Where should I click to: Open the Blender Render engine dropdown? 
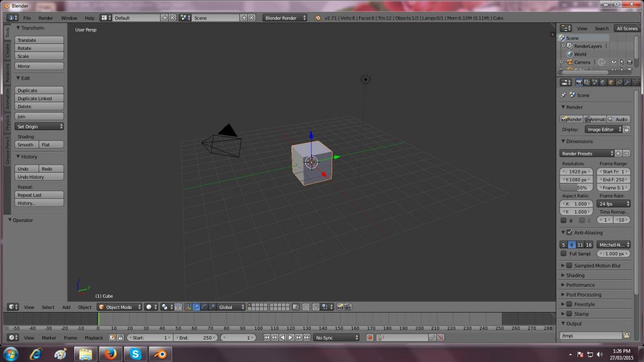285,18
